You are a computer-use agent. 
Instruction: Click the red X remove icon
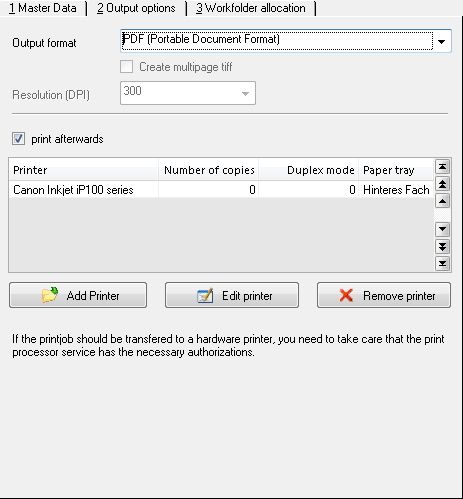click(346, 295)
